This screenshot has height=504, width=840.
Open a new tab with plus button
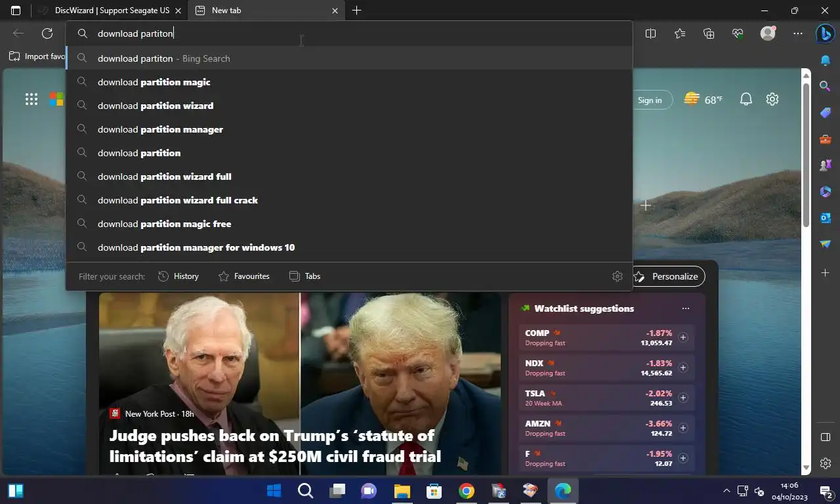tap(356, 10)
